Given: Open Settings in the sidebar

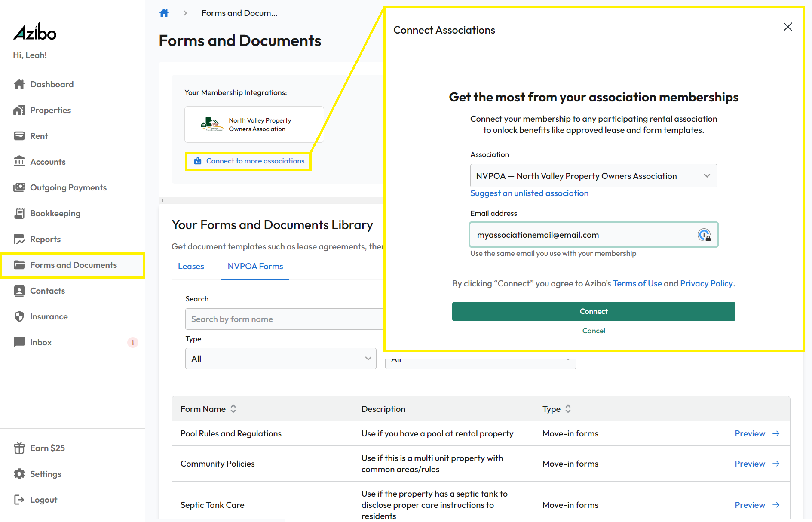Looking at the screenshot, I should tap(46, 474).
